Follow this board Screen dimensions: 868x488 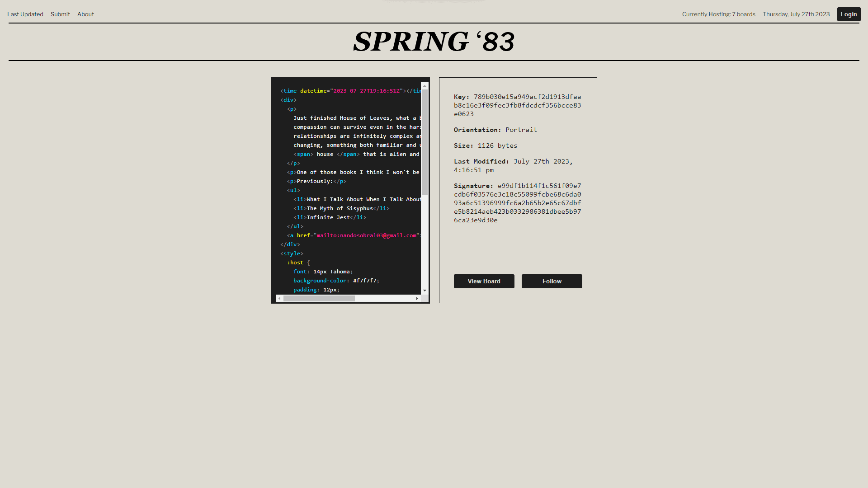click(x=552, y=281)
